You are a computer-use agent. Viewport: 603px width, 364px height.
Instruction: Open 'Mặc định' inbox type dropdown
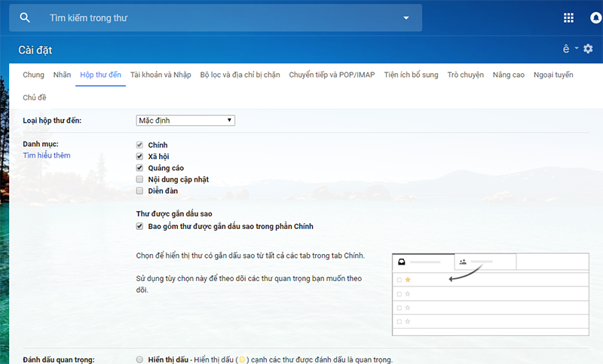[x=185, y=121]
